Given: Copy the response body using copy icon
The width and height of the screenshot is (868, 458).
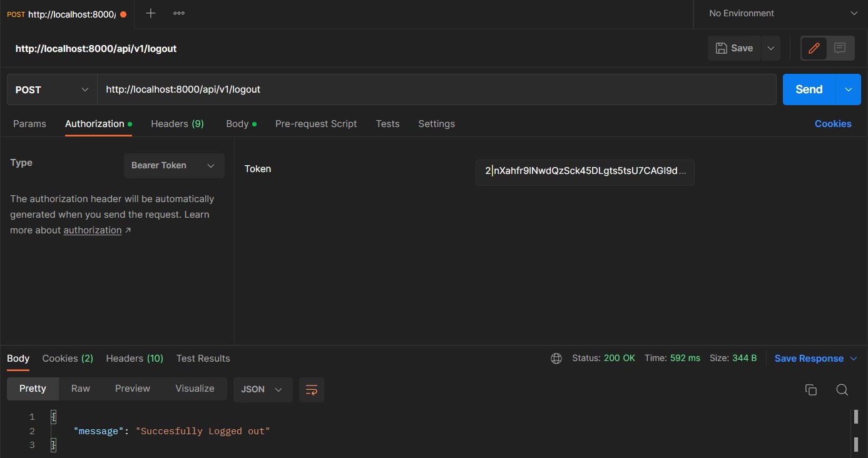Looking at the screenshot, I should coord(810,389).
